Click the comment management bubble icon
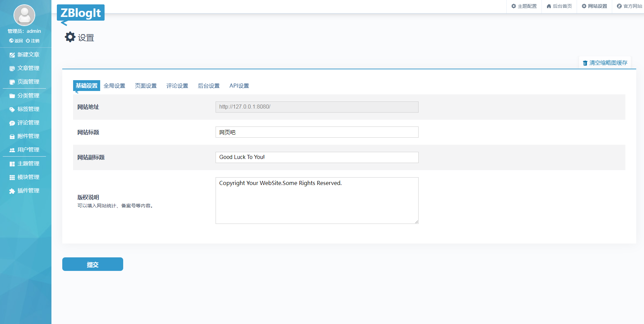This screenshot has width=644, height=324. click(12, 123)
